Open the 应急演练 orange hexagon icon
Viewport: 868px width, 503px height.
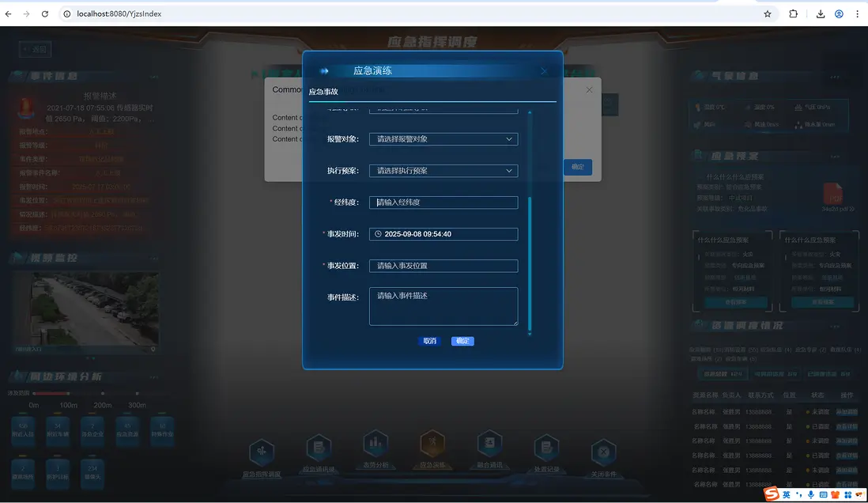[432, 443]
